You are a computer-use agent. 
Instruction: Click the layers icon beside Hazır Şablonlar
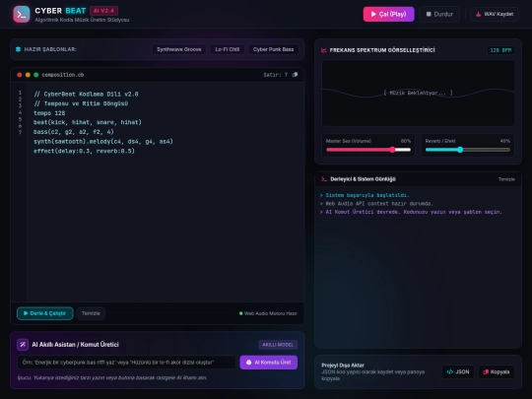click(x=18, y=49)
